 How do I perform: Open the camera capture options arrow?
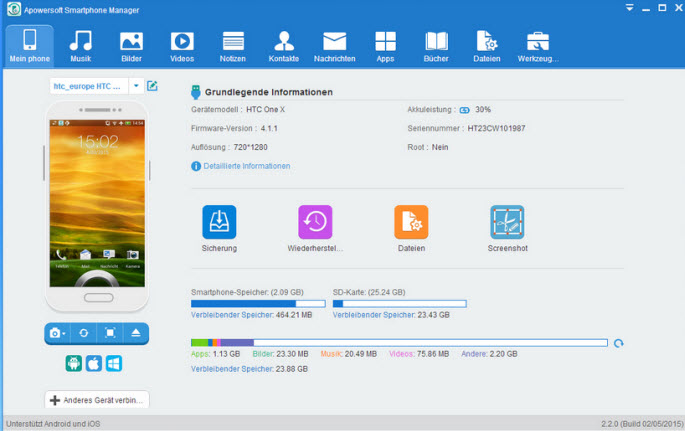(64, 334)
